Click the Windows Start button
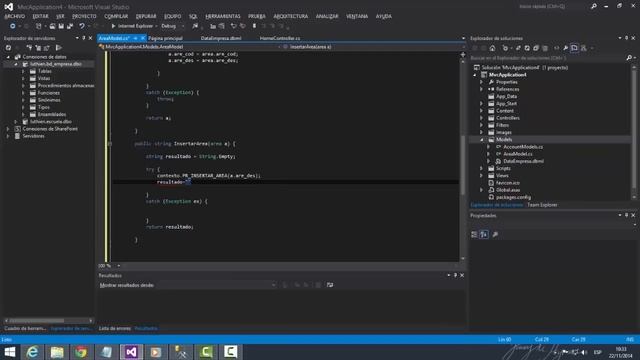 (x=10, y=352)
